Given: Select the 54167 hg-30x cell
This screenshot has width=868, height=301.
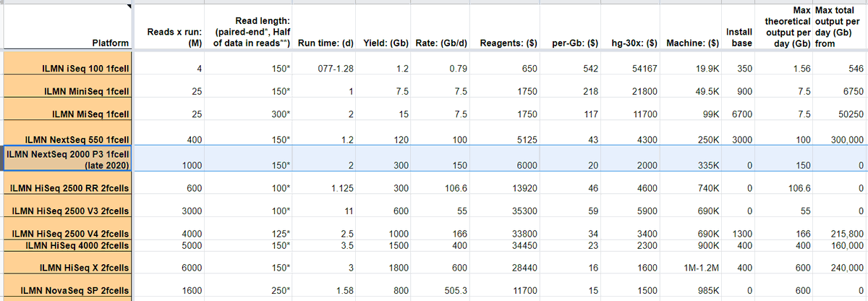Looking at the screenshot, I should (631, 64).
